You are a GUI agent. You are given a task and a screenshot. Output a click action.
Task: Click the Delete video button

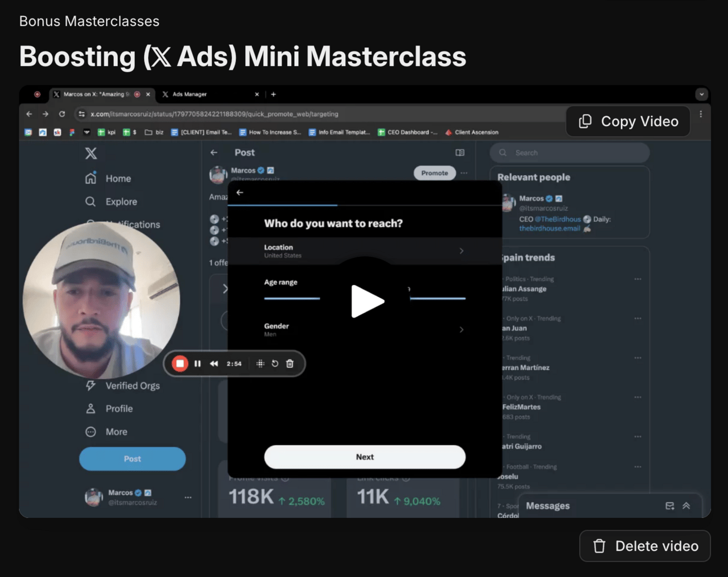point(645,546)
